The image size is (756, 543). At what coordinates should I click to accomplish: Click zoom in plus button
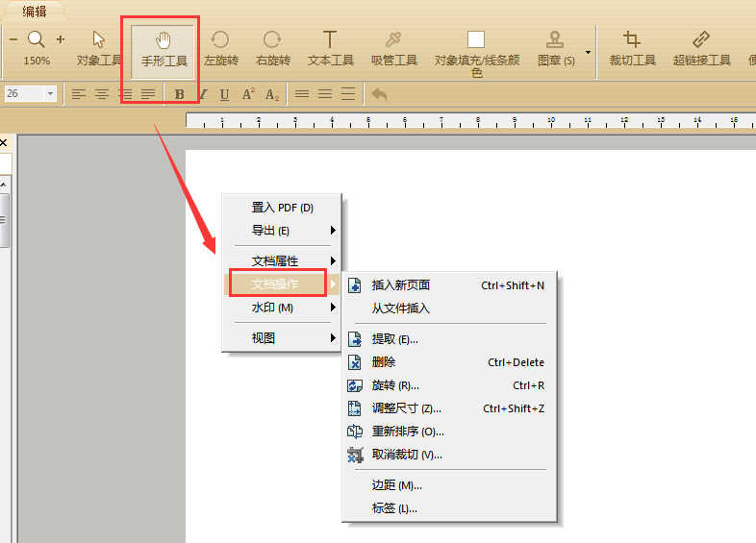tap(61, 39)
